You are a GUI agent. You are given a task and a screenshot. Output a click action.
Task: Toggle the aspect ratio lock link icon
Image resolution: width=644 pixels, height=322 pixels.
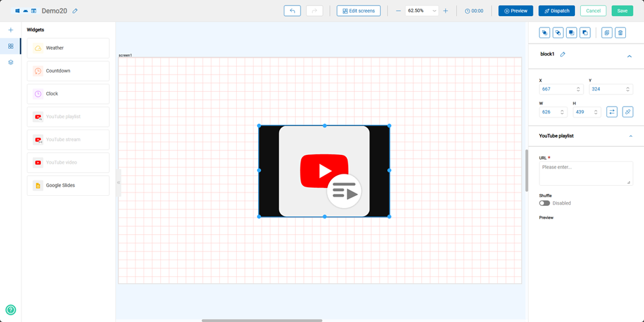point(627,112)
